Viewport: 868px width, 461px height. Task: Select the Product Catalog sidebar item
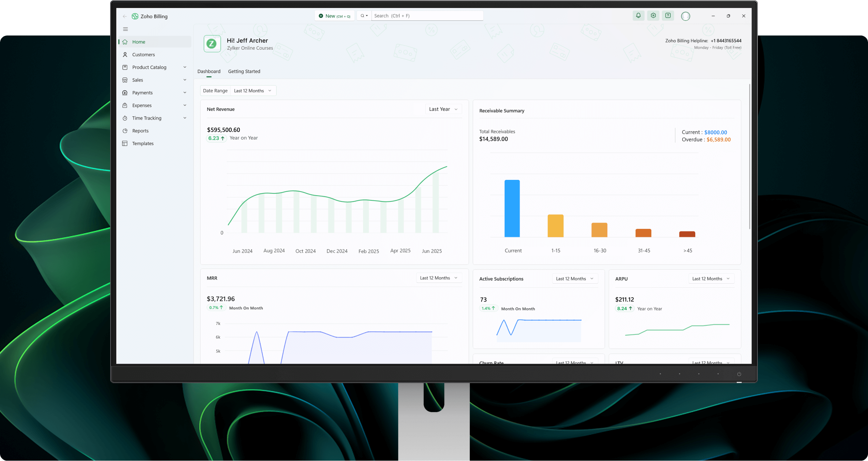point(149,67)
